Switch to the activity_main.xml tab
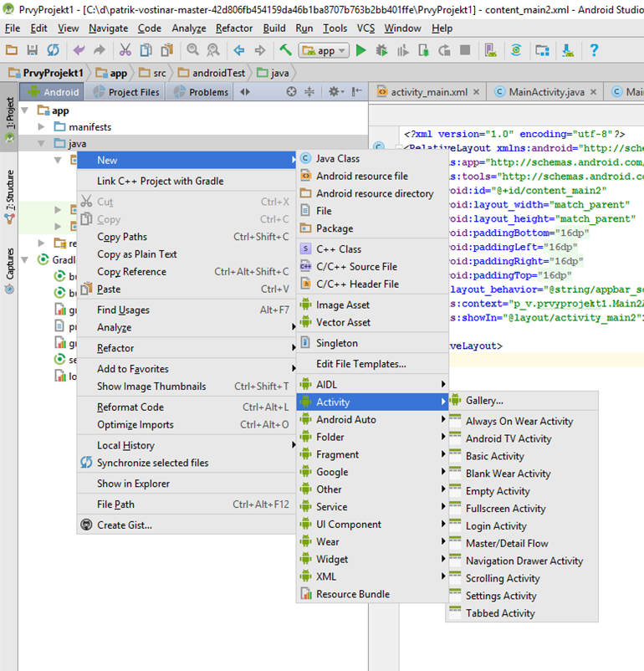The height and width of the screenshot is (671, 644). click(x=429, y=92)
